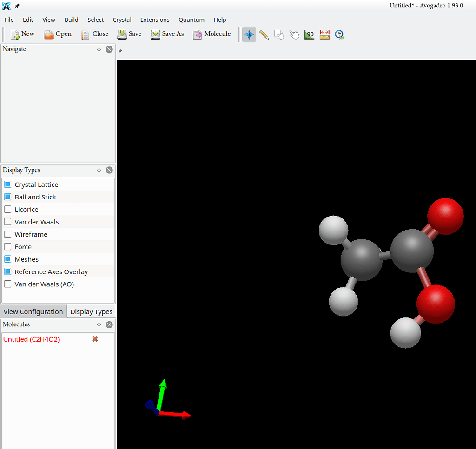Open the Select menu

point(96,20)
